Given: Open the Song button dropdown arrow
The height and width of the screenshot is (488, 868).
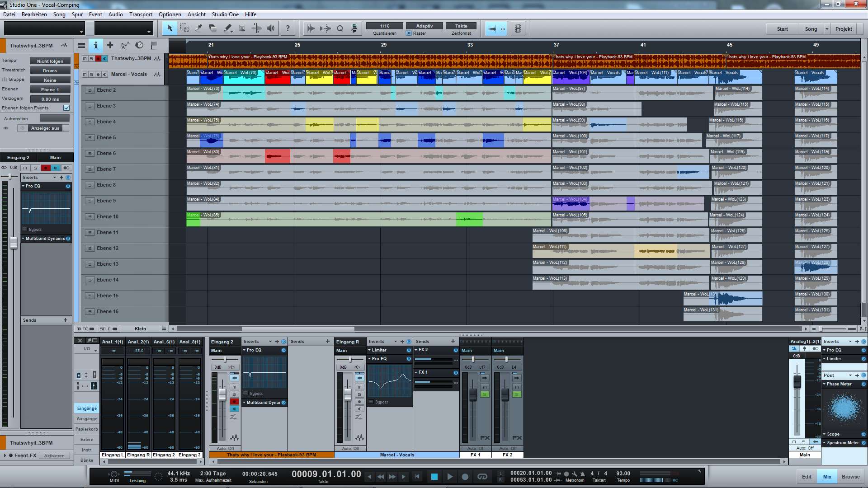Looking at the screenshot, I should coord(827,29).
